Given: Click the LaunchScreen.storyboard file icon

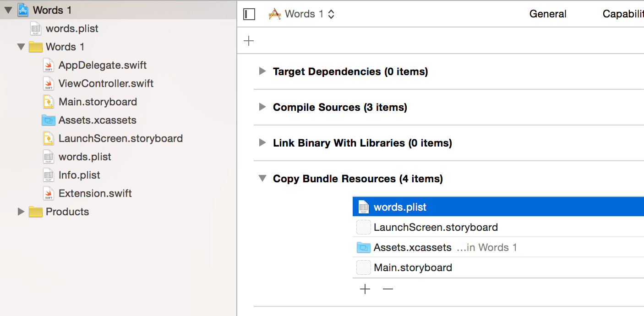Looking at the screenshot, I should pos(48,138).
